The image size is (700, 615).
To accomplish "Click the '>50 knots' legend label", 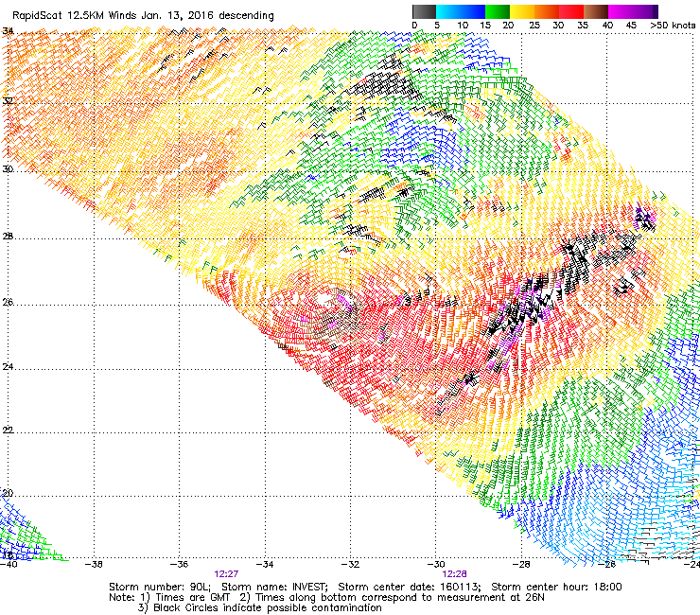I will 673,26.
